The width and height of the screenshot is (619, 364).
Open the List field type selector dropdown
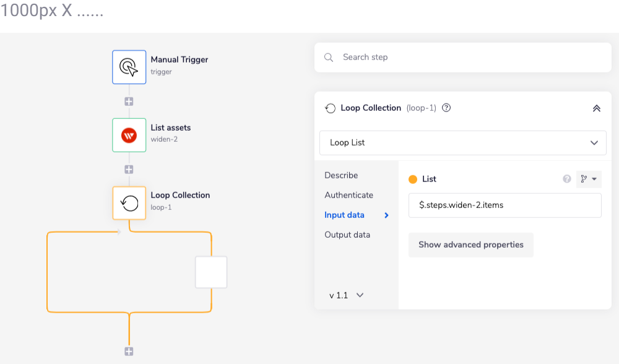(x=589, y=179)
